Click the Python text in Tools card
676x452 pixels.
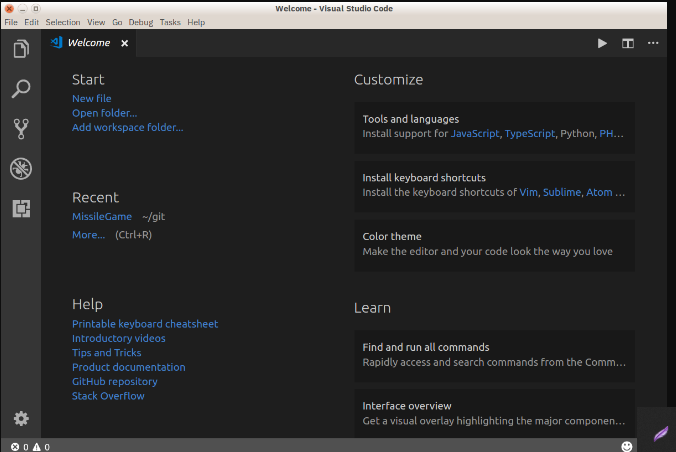(577, 134)
